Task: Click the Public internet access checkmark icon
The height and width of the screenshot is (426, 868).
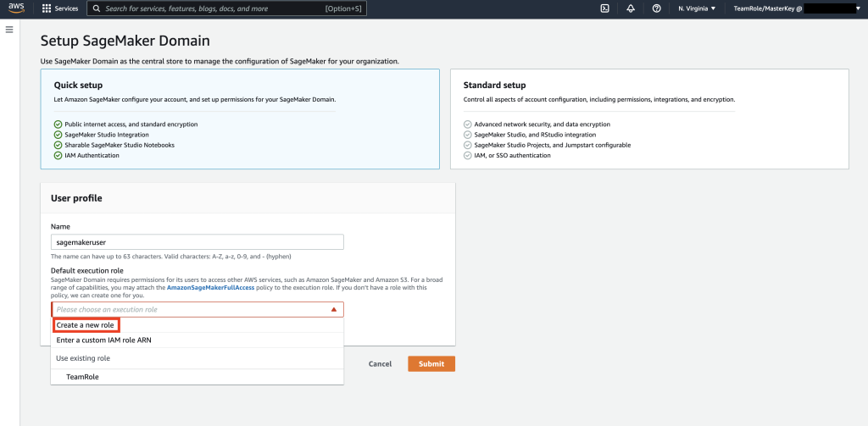Action: point(58,124)
